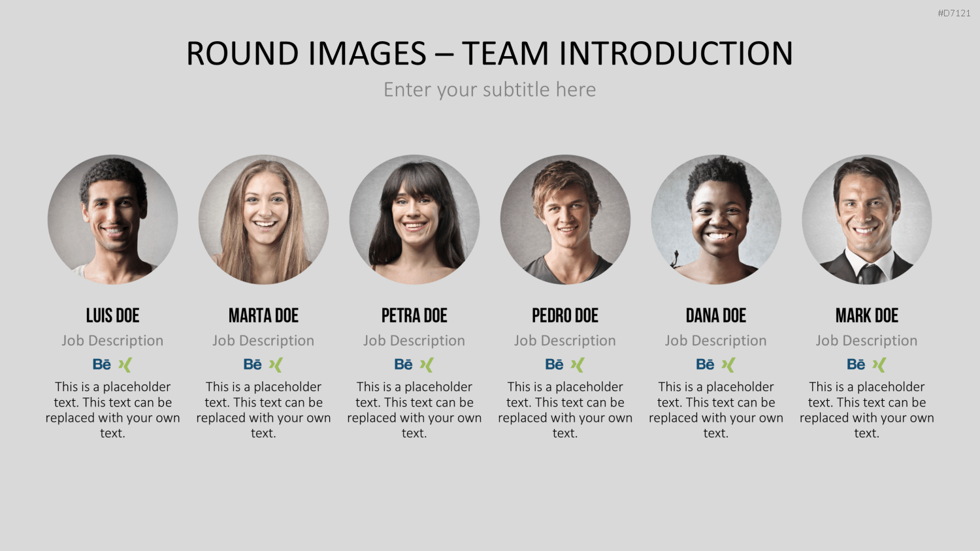Viewport: 980px width, 551px height.
Task: Click 'Job Description' under Petra Doe
Action: 415,341
